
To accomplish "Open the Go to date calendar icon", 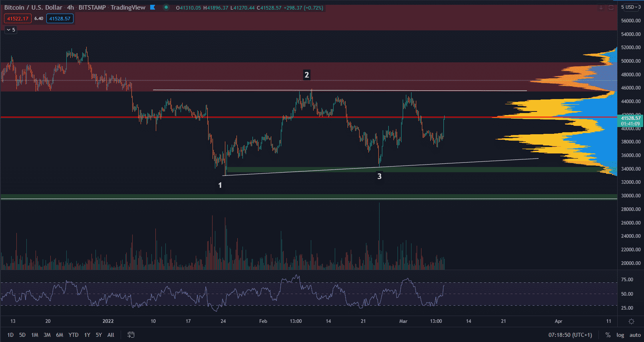I will pyautogui.click(x=131, y=335).
